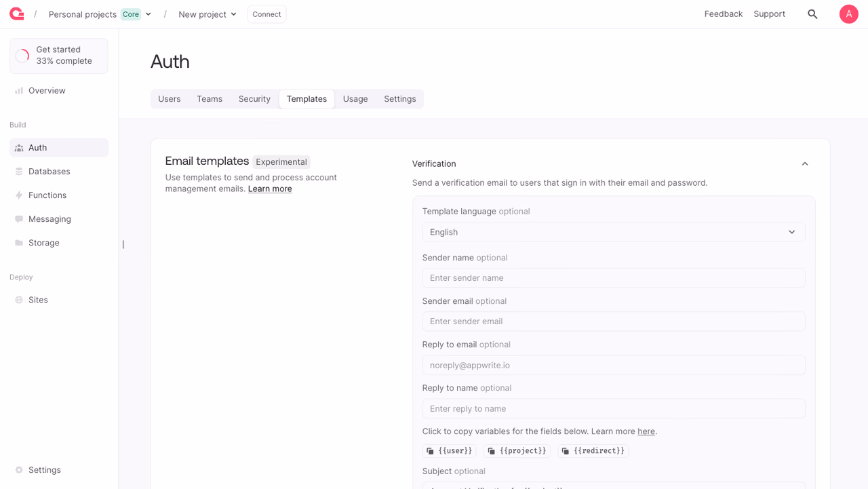
Task: Collapse the sidebar using the resize handle
Action: coord(123,244)
